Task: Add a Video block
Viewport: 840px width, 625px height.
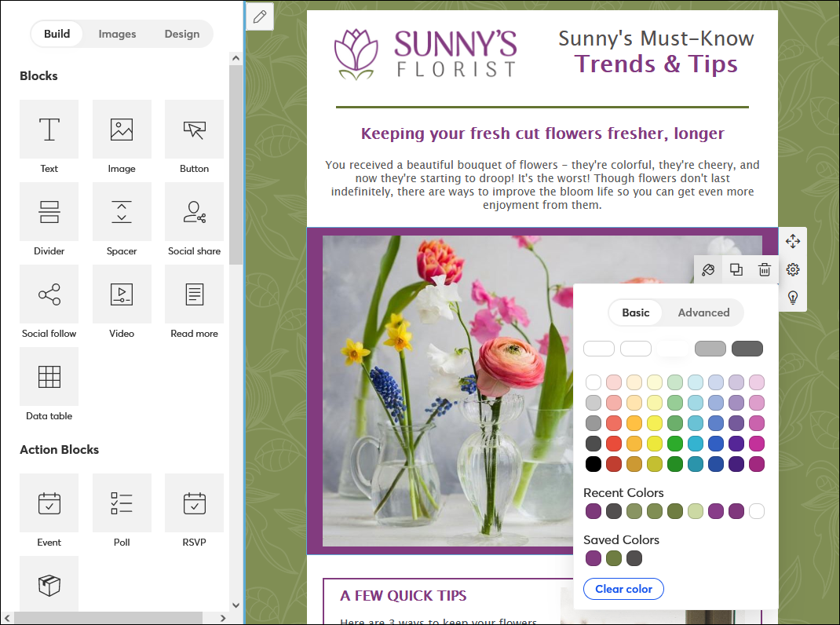Action: tap(122, 294)
